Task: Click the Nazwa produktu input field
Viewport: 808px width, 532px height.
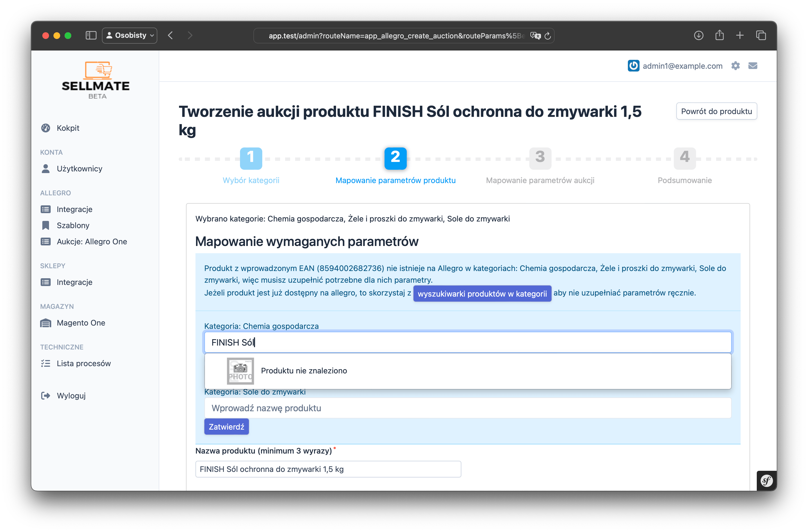Action: point(328,469)
